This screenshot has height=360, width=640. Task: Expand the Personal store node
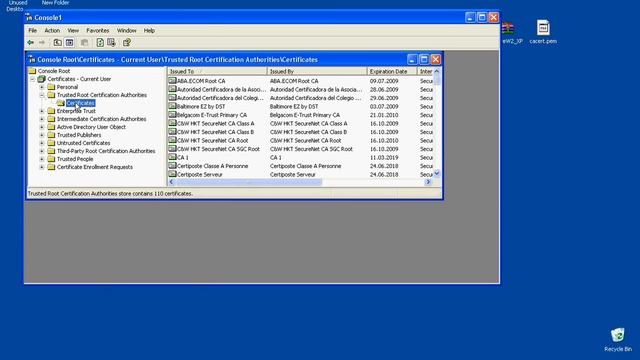(x=42, y=87)
